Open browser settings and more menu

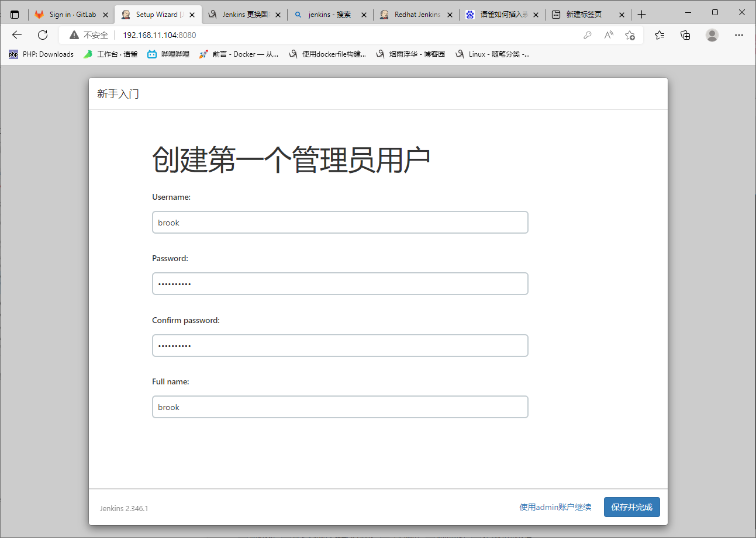(x=738, y=35)
